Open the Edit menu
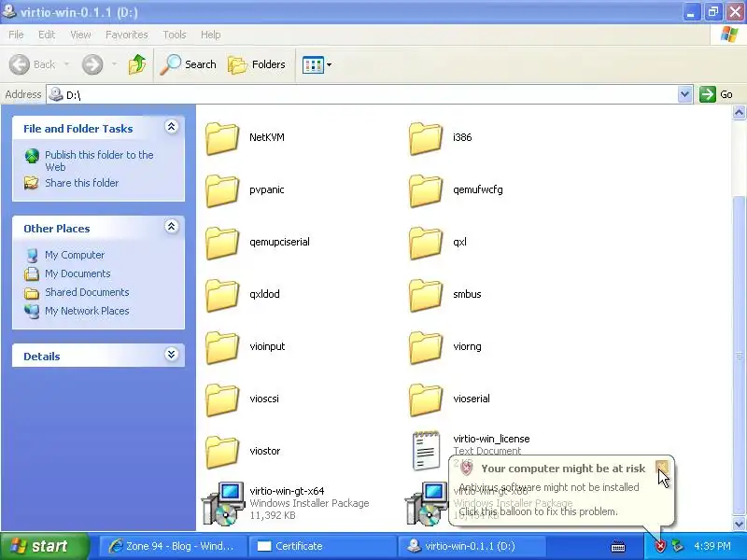The image size is (747, 560). coord(46,35)
